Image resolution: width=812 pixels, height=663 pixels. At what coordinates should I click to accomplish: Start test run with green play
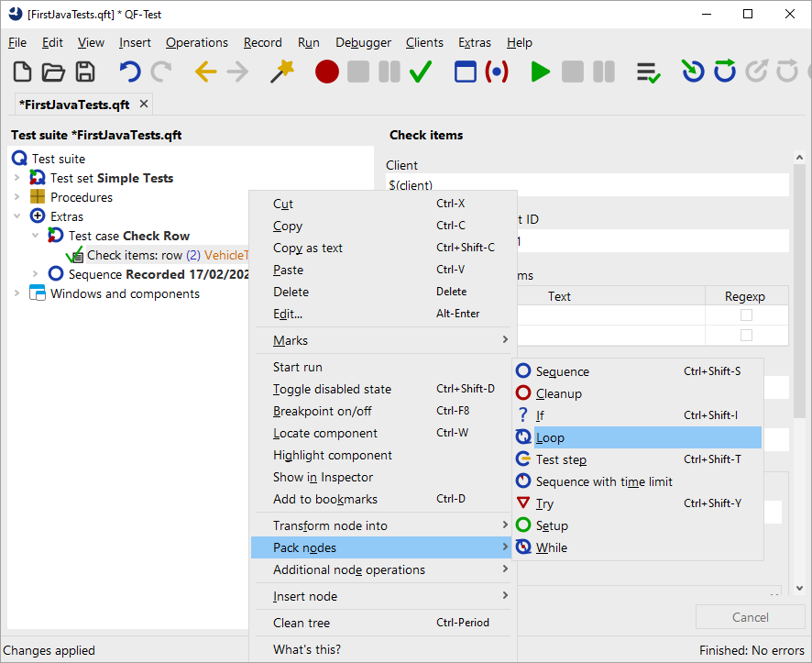coord(540,72)
